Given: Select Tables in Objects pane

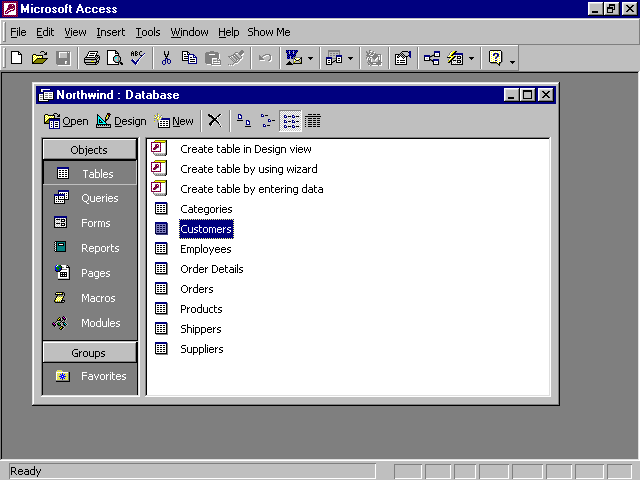Looking at the screenshot, I should click(x=90, y=173).
